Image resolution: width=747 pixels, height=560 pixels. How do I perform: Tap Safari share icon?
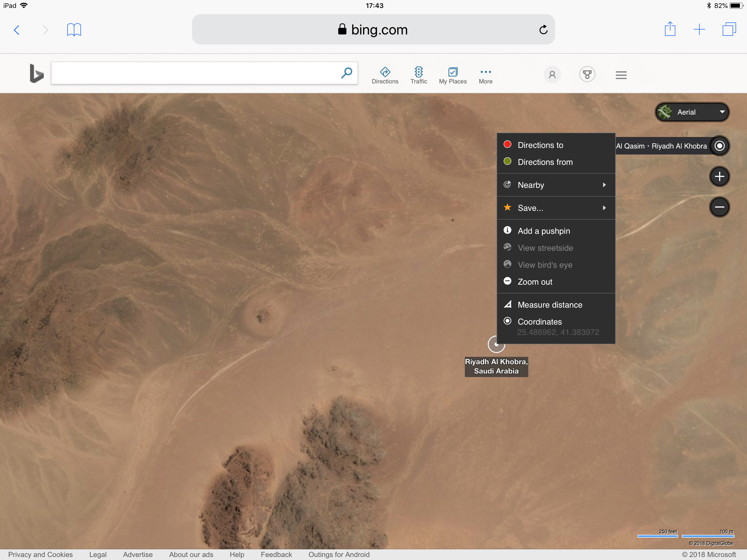tap(670, 29)
